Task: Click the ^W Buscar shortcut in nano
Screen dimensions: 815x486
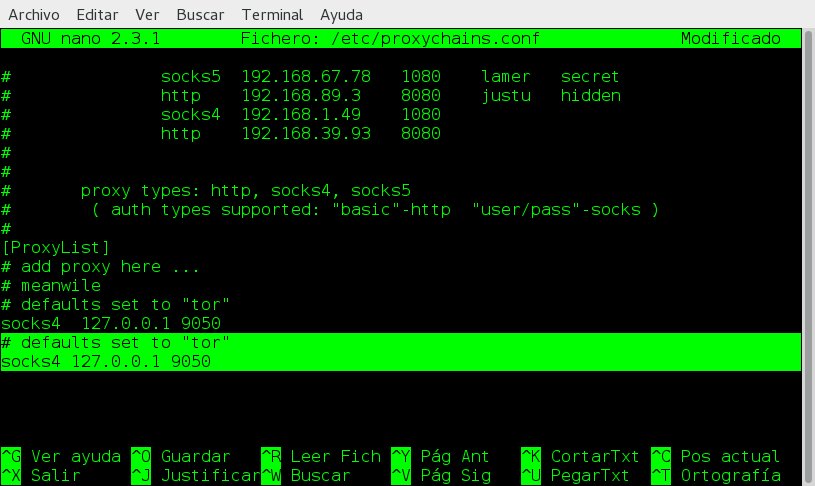Action: (306, 475)
